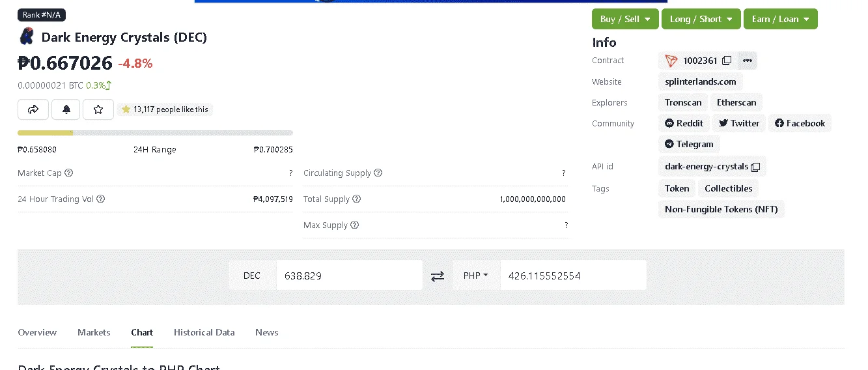
Task: Click the Rank #N/A badge
Action: click(x=42, y=15)
